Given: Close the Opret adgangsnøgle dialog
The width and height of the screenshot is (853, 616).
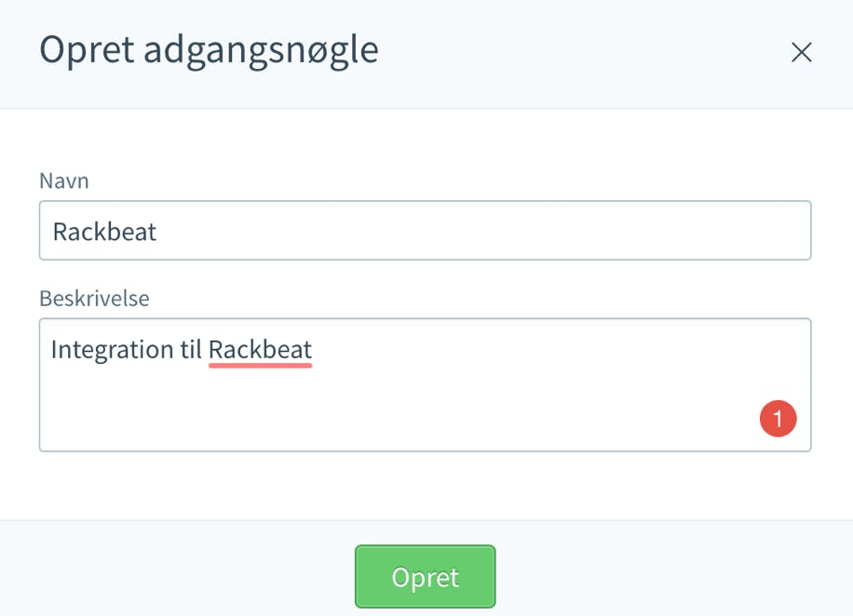Looking at the screenshot, I should point(802,52).
